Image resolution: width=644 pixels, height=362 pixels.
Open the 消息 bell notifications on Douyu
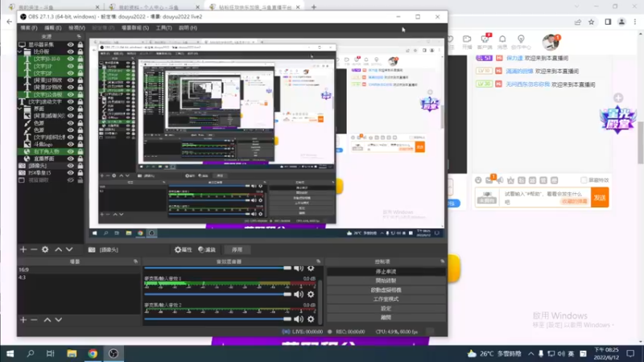(502, 42)
